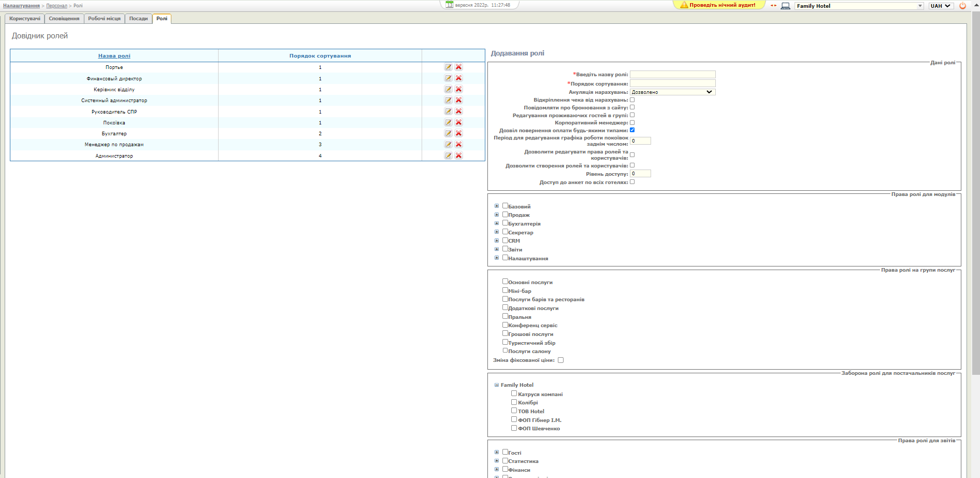Click edit icon for Портье role
Screen dimensions: 980x478
click(x=448, y=67)
